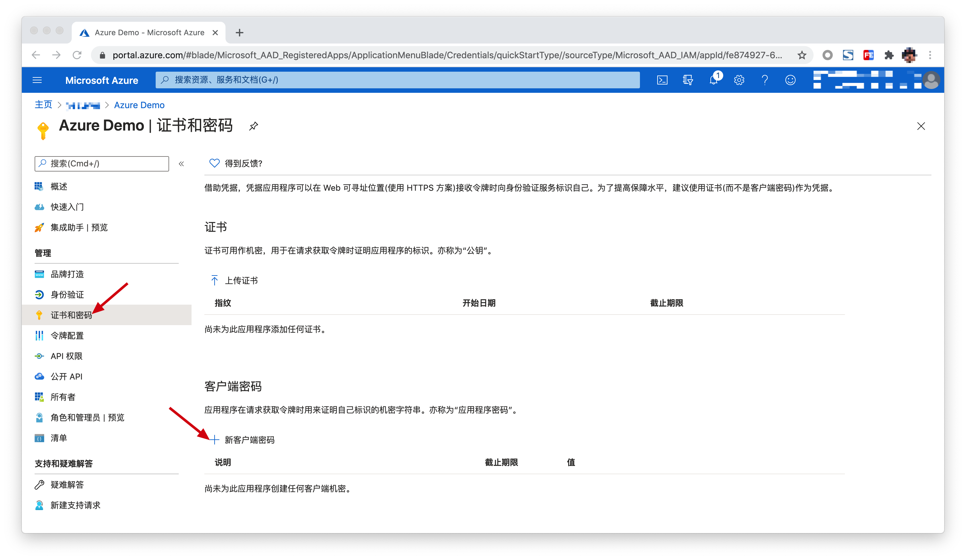The image size is (966, 560).
Task: Focus the top Azure resource search box
Action: pos(397,80)
